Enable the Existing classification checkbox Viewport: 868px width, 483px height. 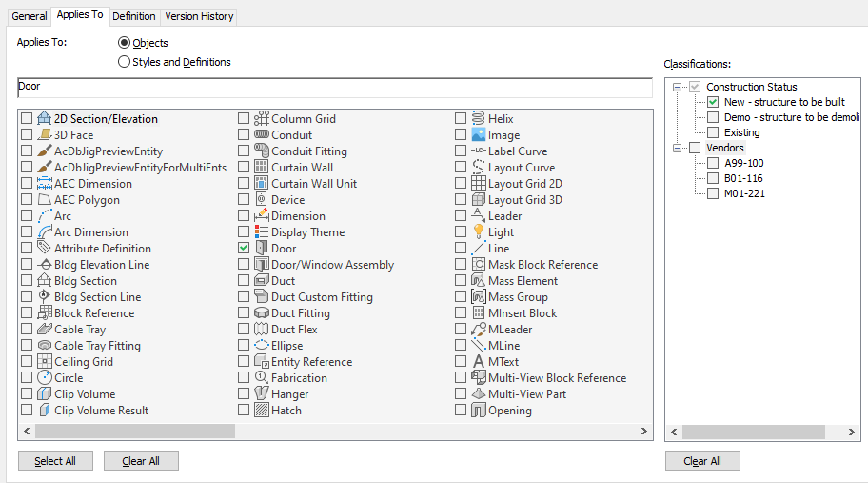click(713, 133)
